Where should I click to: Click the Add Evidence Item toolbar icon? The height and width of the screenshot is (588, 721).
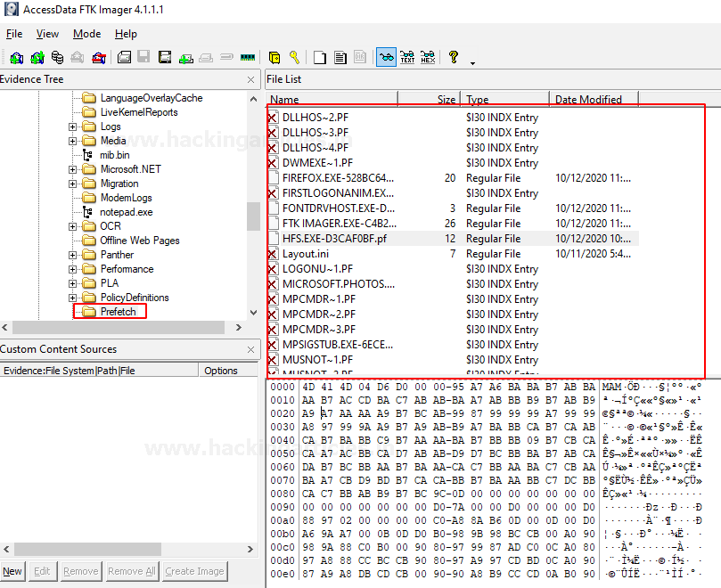[x=17, y=58]
